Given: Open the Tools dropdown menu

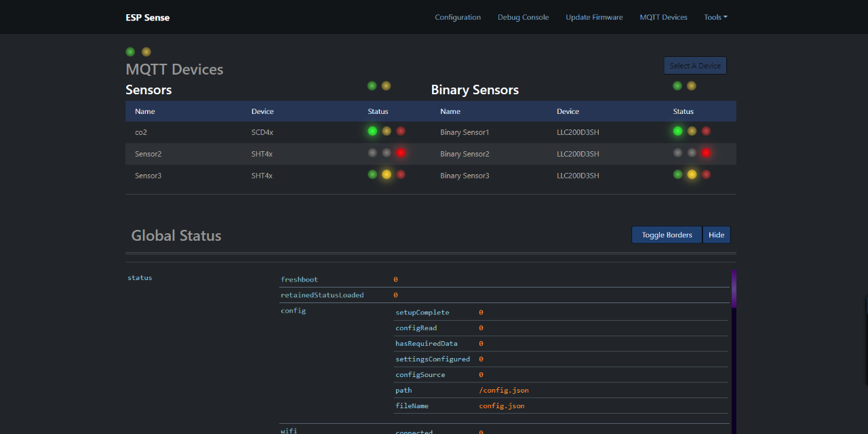Looking at the screenshot, I should tap(715, 17).
